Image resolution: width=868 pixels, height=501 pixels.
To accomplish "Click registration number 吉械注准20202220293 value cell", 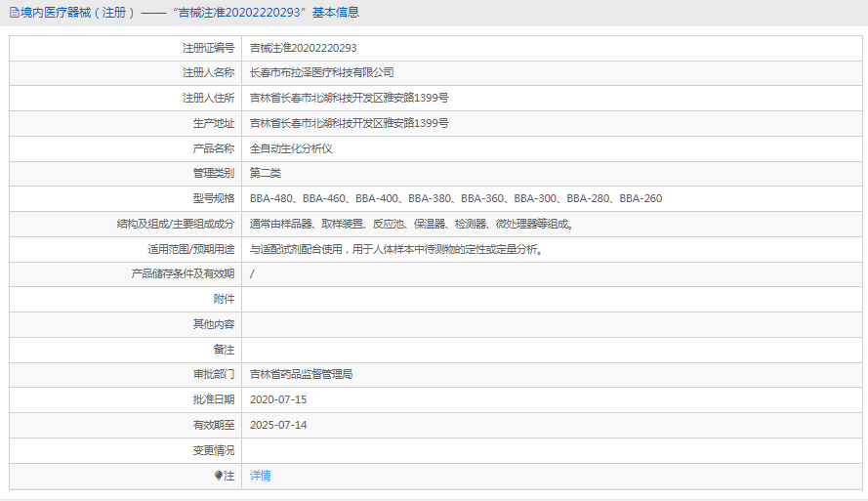I will 303,48.
